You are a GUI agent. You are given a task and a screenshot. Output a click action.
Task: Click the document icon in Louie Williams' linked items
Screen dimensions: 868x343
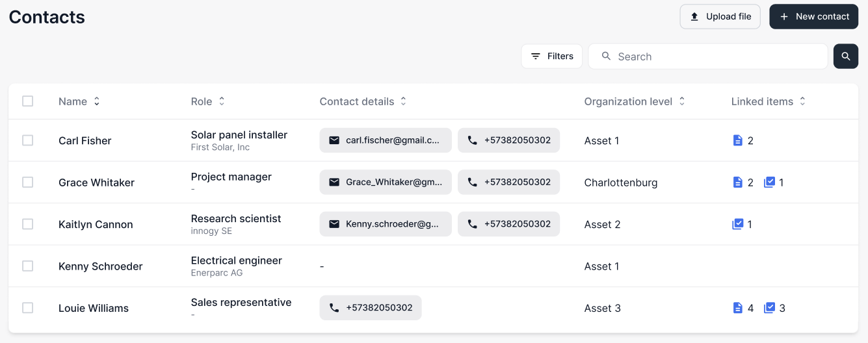click(737, 308)
